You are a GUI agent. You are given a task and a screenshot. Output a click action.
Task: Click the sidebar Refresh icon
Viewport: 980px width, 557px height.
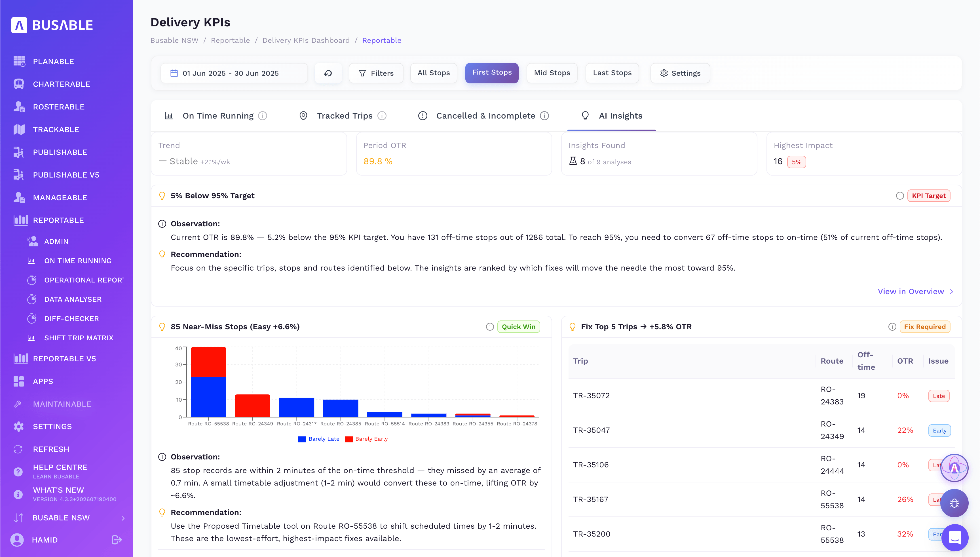pos(18,449)
